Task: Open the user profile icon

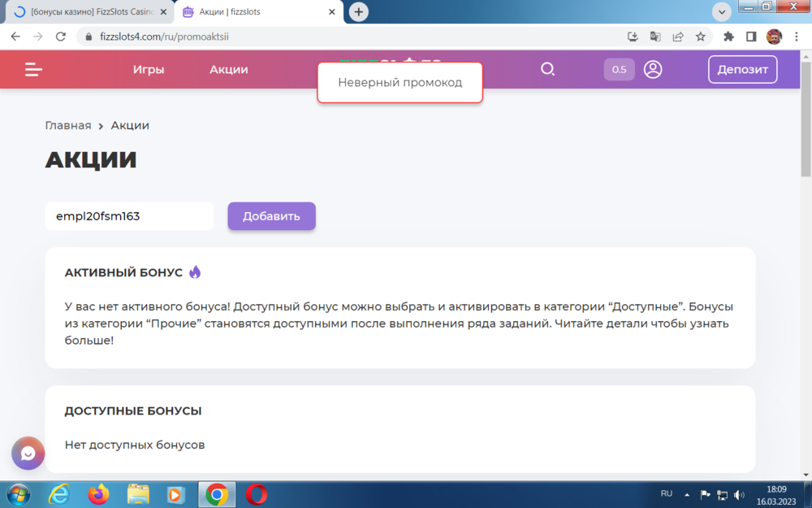Action: 653,70
